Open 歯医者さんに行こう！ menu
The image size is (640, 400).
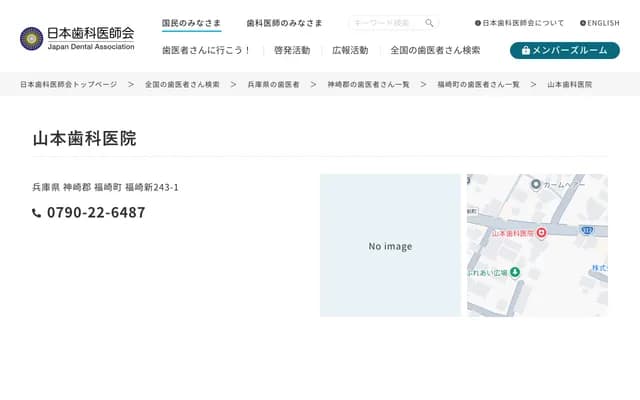[206, 50]
